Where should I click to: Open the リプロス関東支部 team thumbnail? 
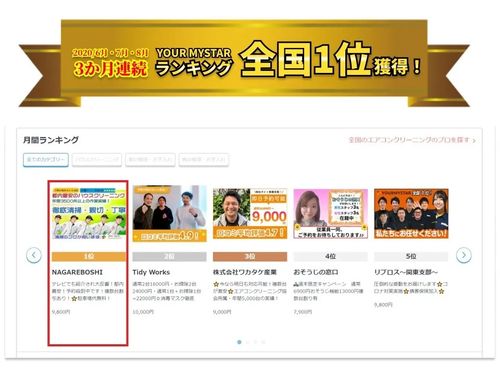click(x=411, y=214)
